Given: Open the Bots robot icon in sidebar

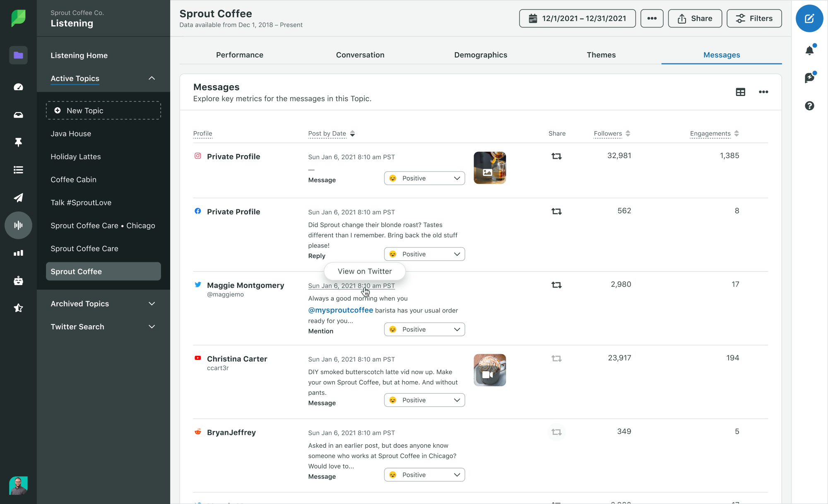Looking at the screenshot, I should pyautogui.click(x=18, y=281).
